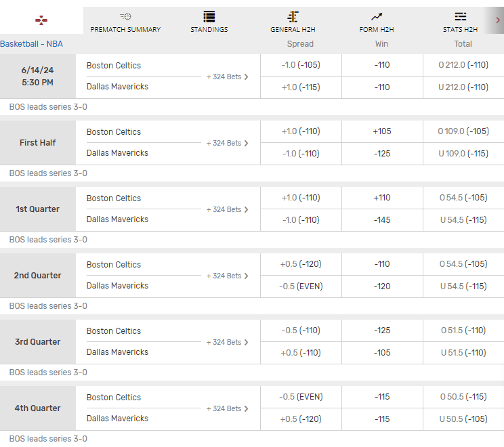Click the Form H2H trend icon
Image resolution: width=504 pixels, height=447 pixels.
[x=377, y=16]
